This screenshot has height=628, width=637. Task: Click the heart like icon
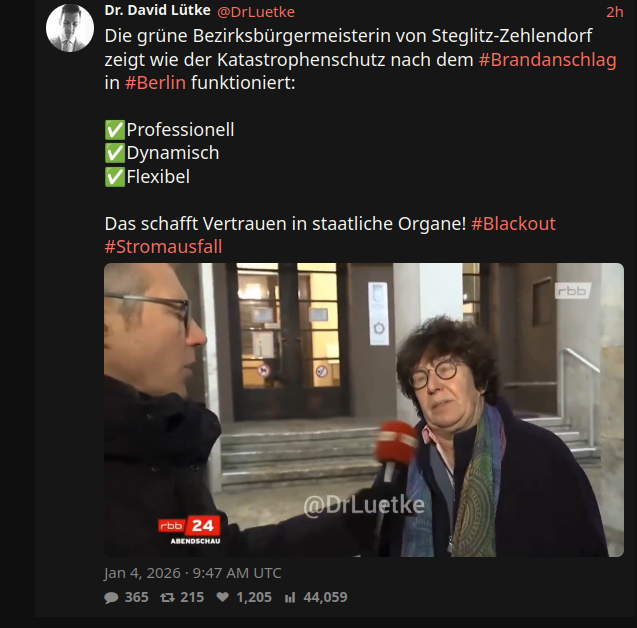coord(223,597)
